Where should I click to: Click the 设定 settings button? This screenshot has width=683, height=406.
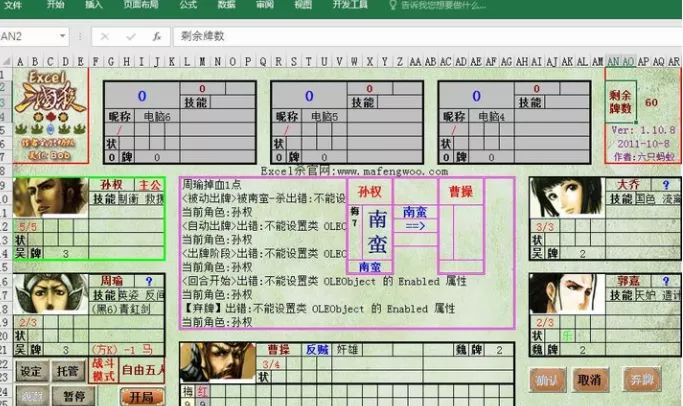click(31, 372)
